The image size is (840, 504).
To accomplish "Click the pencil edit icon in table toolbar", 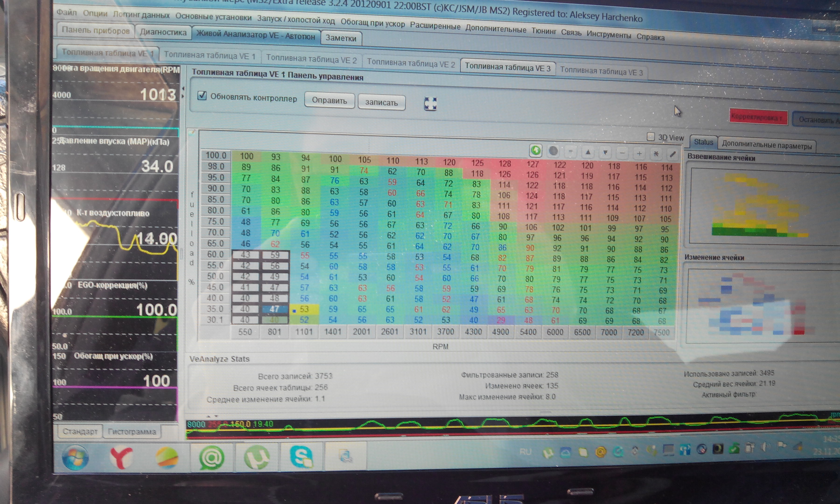I will (x=673, y=154).
